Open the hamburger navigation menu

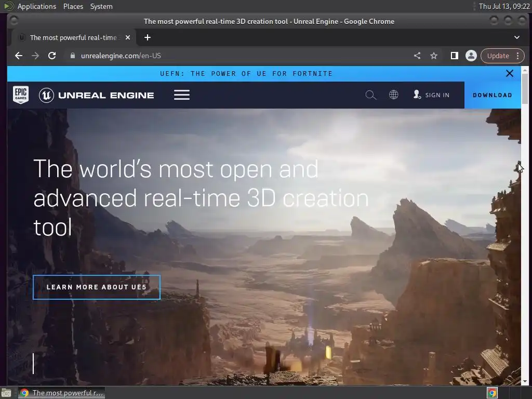[182, 95]
